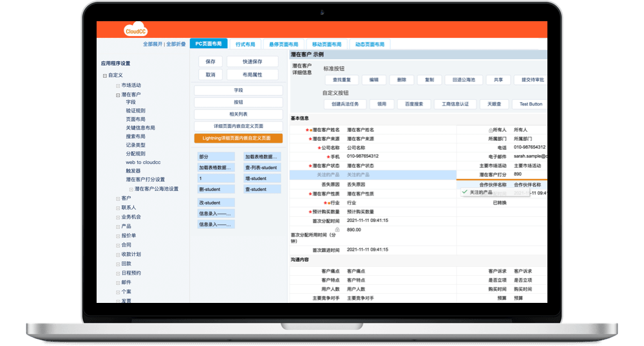644x346 pixels.
Task: Click the 工商信息认证 custom button
Action: pyautogui.click(x=455, y=104)
